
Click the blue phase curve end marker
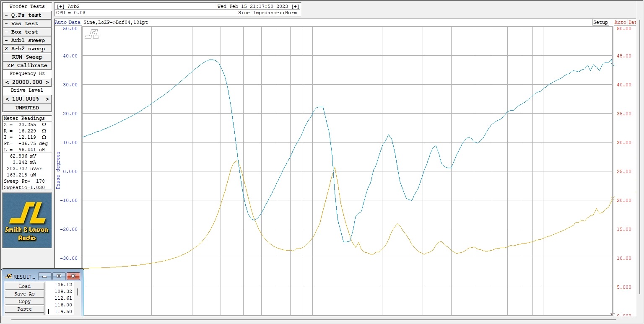pyautogui.click(x=613, y=65)
